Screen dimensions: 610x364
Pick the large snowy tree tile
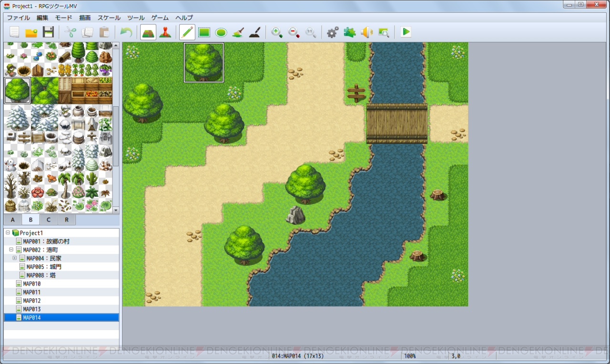point(17,118)
